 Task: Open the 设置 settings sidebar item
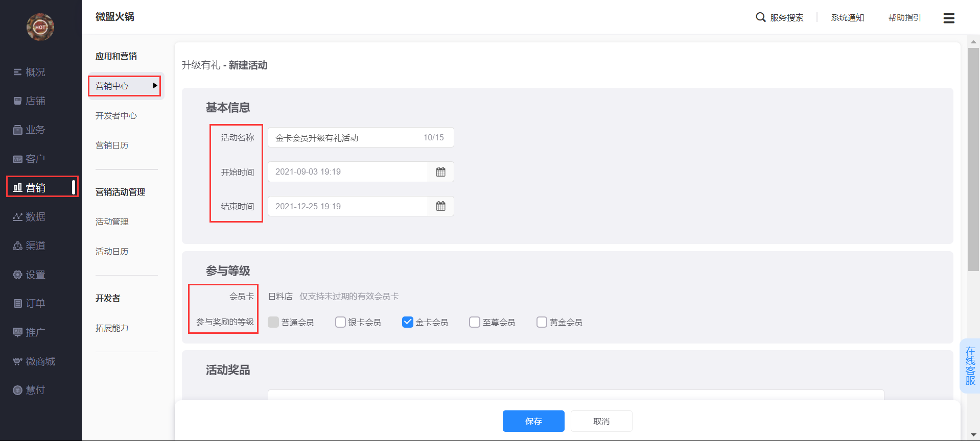(29, 275)
